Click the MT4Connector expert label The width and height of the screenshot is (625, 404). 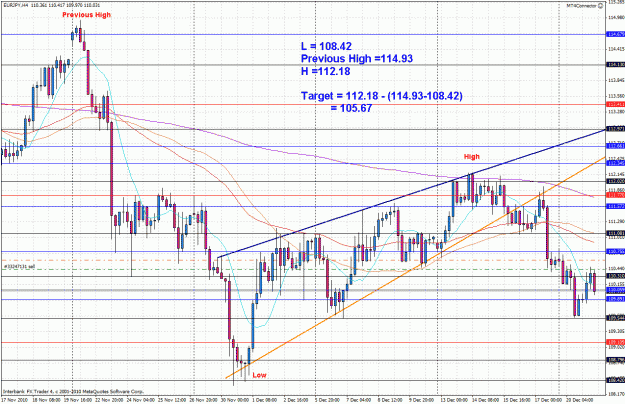pos(582,6)
